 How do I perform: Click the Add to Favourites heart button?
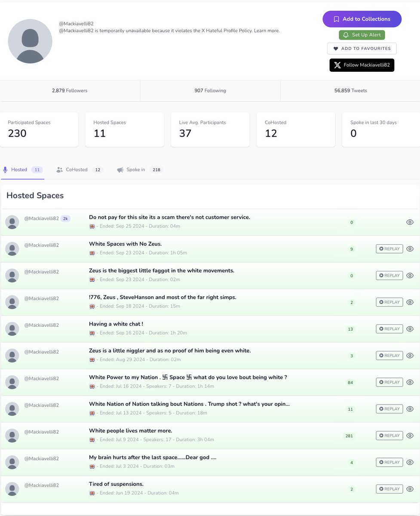[362, 49]
